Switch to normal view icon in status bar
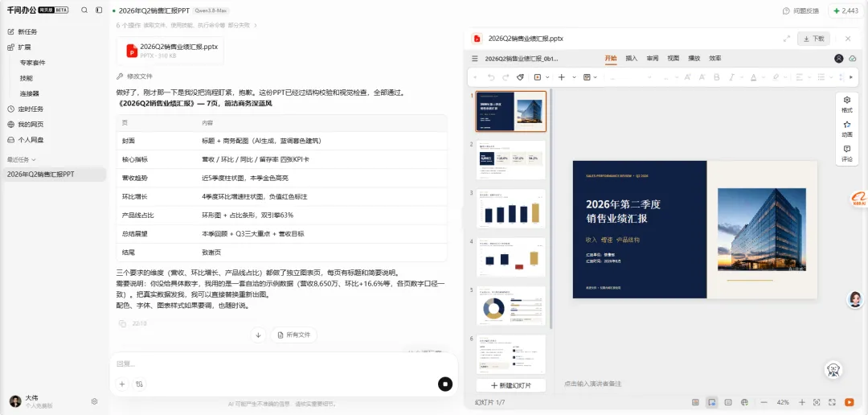This screenshot has width=868, height=415. tap(695, 402)
